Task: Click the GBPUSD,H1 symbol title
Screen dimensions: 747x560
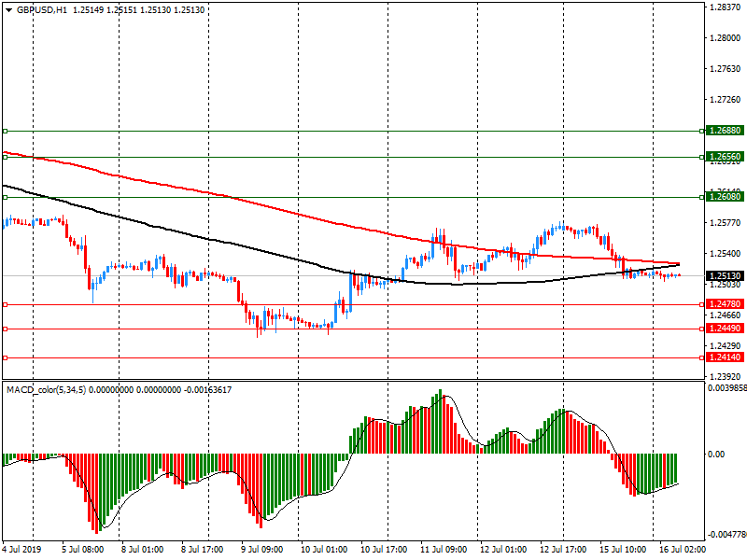Action: click(x=42, y=10)
